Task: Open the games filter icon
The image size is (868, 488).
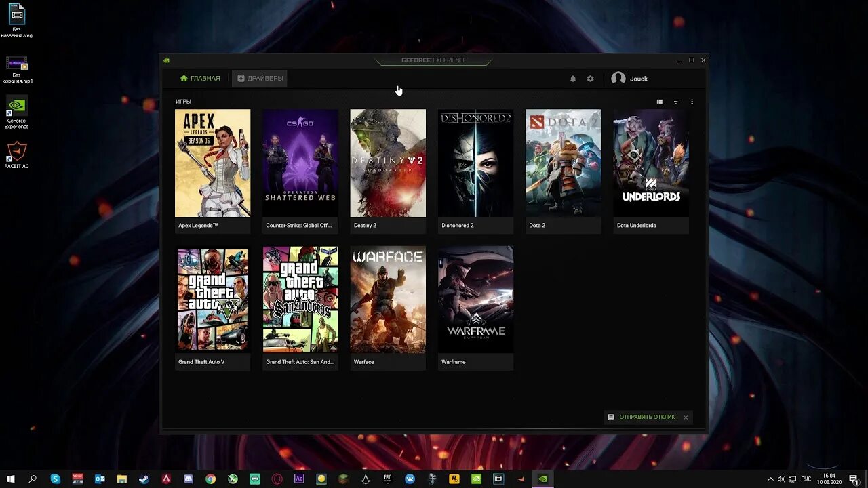Action: [x=675, y=102]
